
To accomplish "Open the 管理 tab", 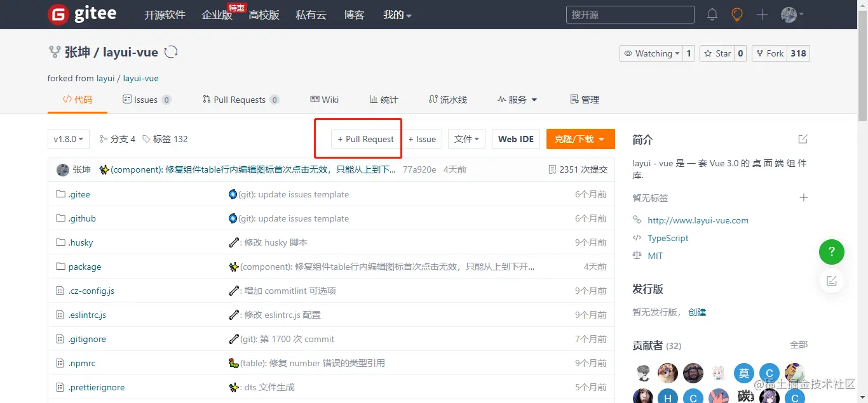I will coord(585,100).
